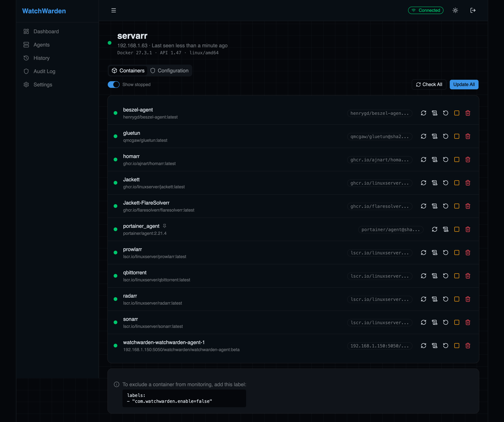Viewport: 504px width, 422px height.
Task: Open the Audit Log page
Action: tap(44, 71)
